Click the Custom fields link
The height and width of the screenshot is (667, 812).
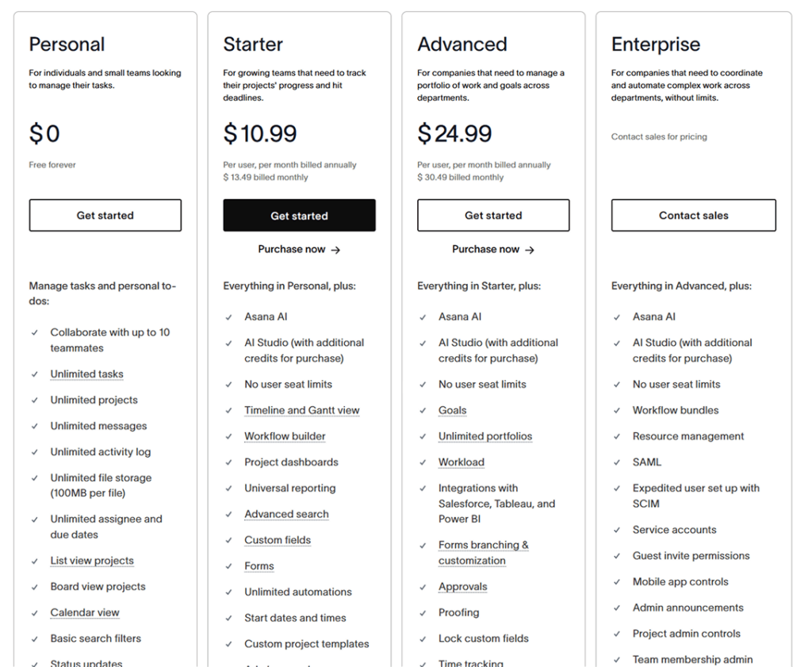pos(278,540)
